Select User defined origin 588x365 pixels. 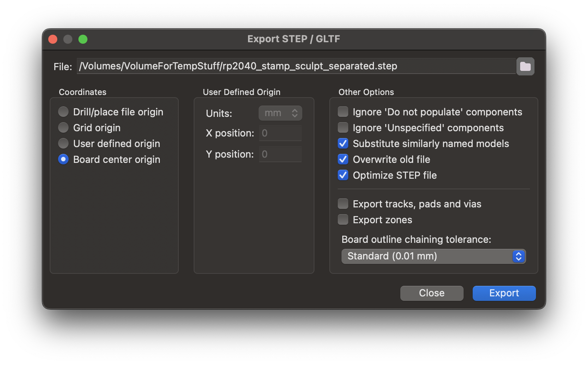(x=63, y=143)
